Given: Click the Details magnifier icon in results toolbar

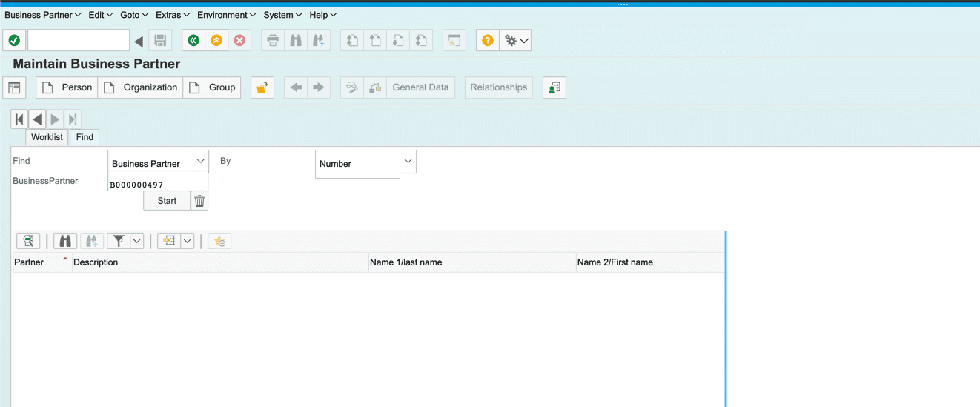Looking at the screenshot, I should click(x=28, y=241).
